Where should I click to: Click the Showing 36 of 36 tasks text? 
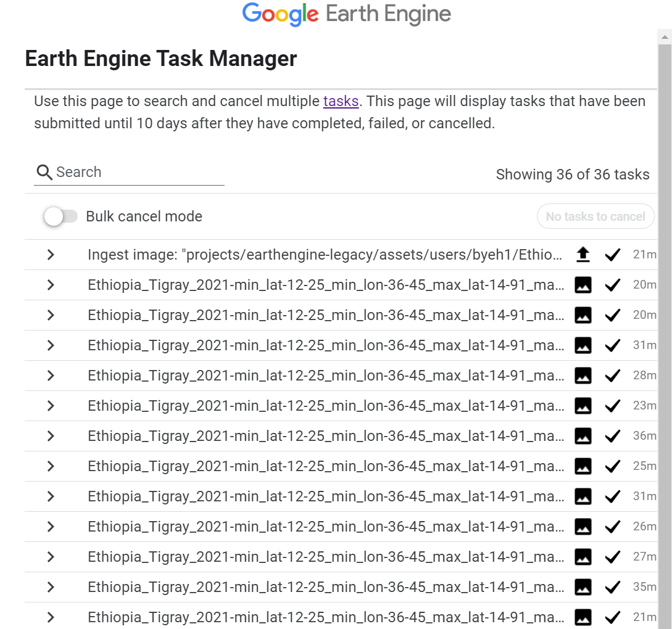573,175
